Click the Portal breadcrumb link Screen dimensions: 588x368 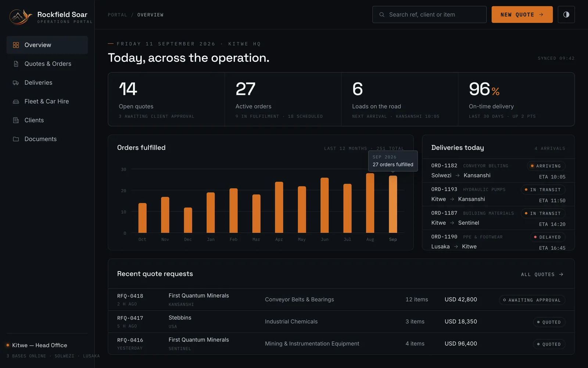[x=117, y=15]
